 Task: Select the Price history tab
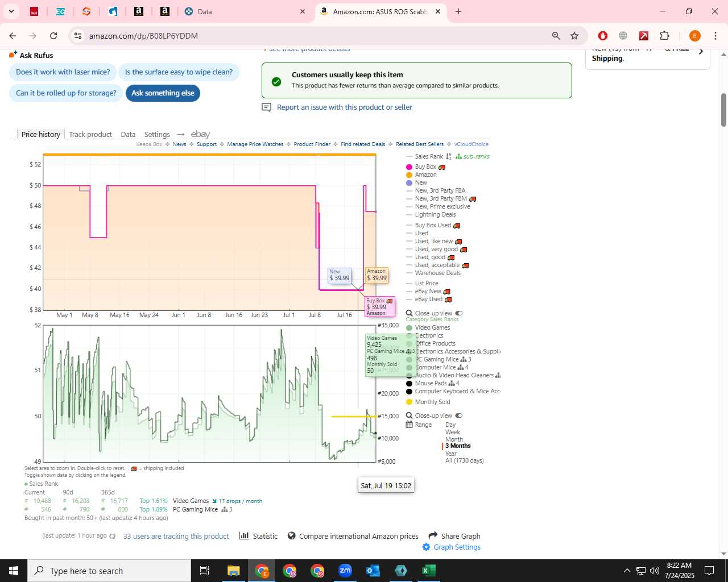[x=41, y=134]
